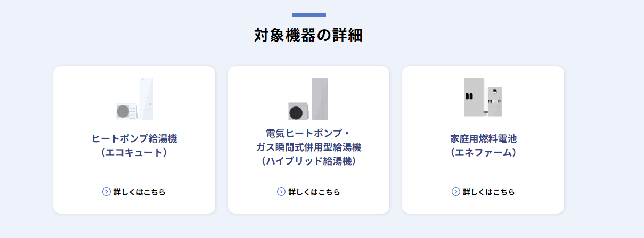Click the 家庭用燃料電池 card title
This screenshot has width=644, height=238.
(x=483, y=139)
